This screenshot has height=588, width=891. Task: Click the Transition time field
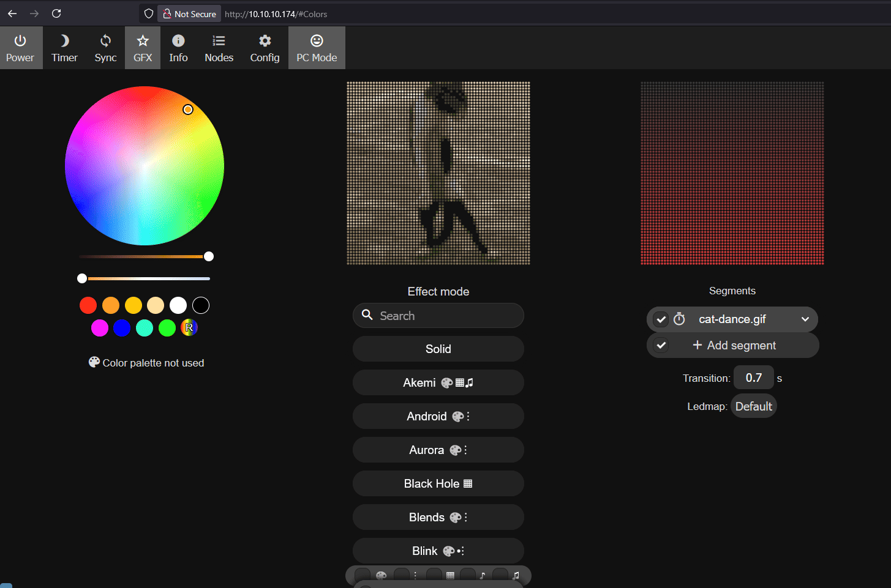[x=753, y=378]
